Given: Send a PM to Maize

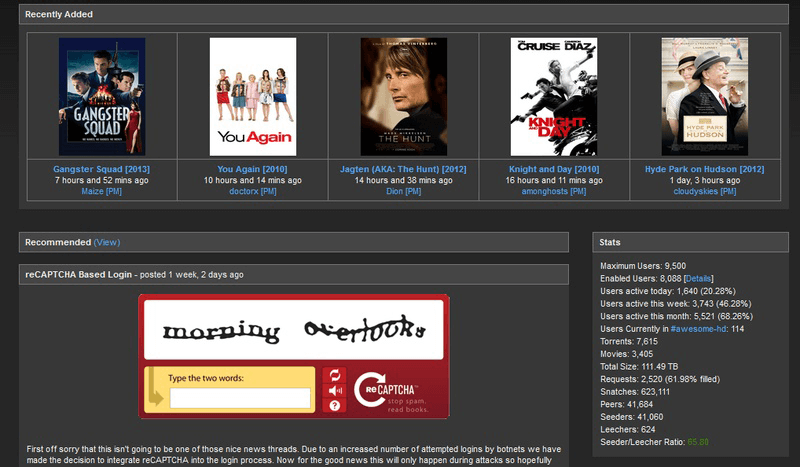Looking at the screenshot, I should (x=114, y=191).
